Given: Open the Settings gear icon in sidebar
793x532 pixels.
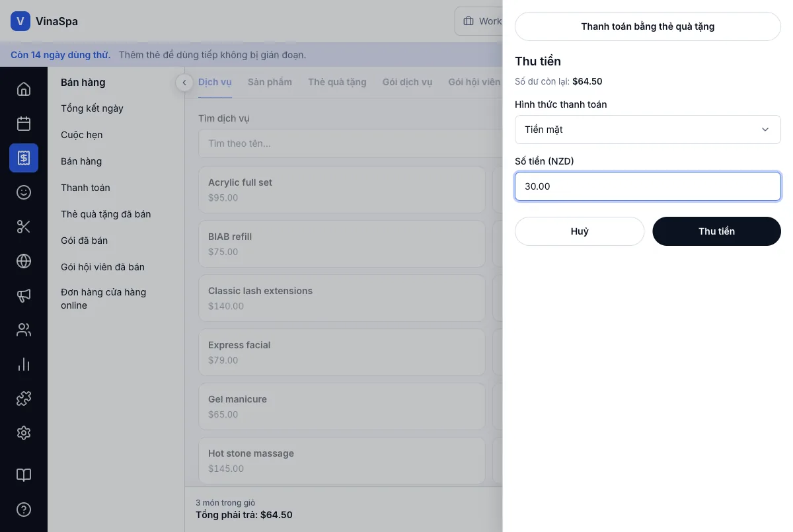Looking at the screenshot, I should tap(24, 433).
